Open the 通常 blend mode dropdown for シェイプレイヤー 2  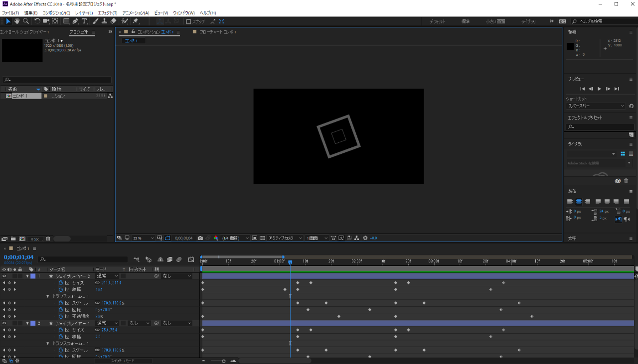click(107, 276)
